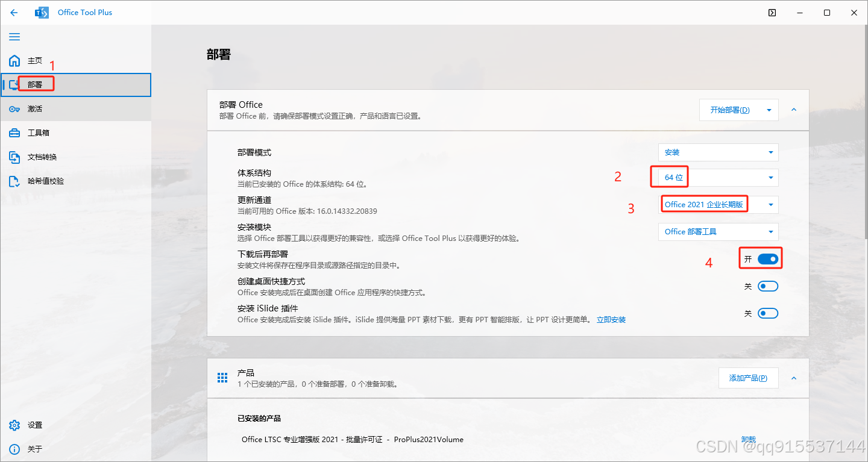The height and width of the screenshot is (462, 868).
Task: Click the 部署 page heading
Action: (x=218, y=55)
